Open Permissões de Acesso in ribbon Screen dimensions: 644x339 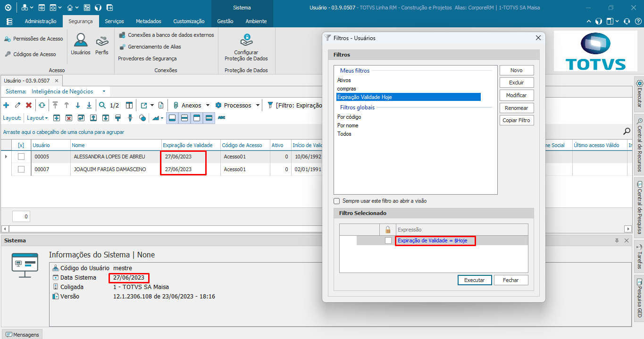pos(33,39)
